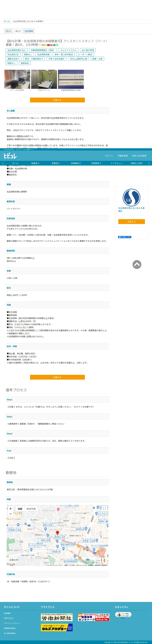Click the ログイン link
152x644 pixels.
[109, 156]
